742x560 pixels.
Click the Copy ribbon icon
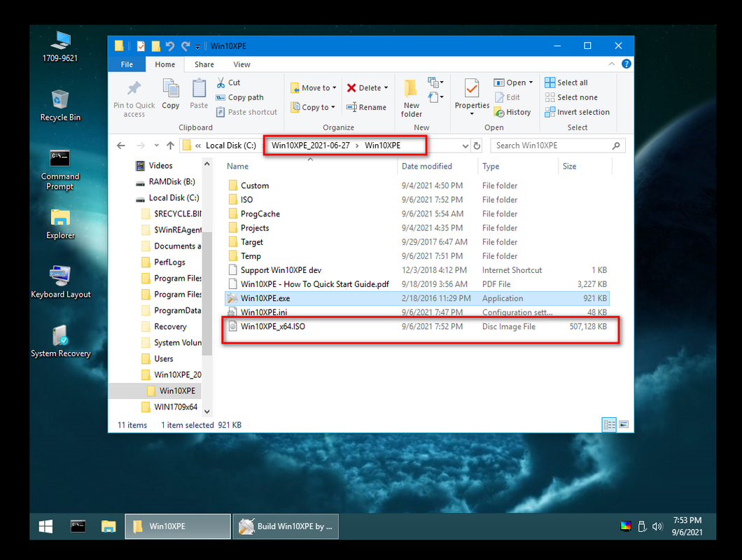tap(170, 94)
